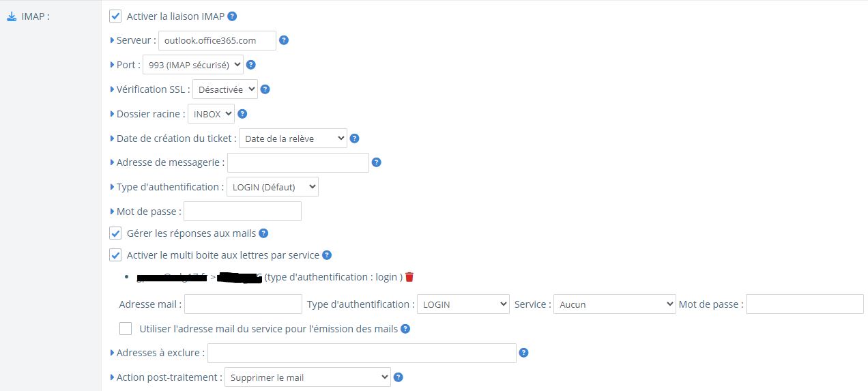This screenshot has width=868, height=391.
Task: Click Adresses à exclure : label
Action: pyautogui.click(x=160, y=353)
